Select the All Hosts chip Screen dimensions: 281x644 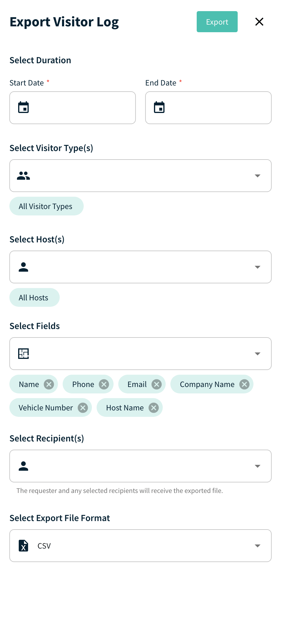tap(35, 297)
